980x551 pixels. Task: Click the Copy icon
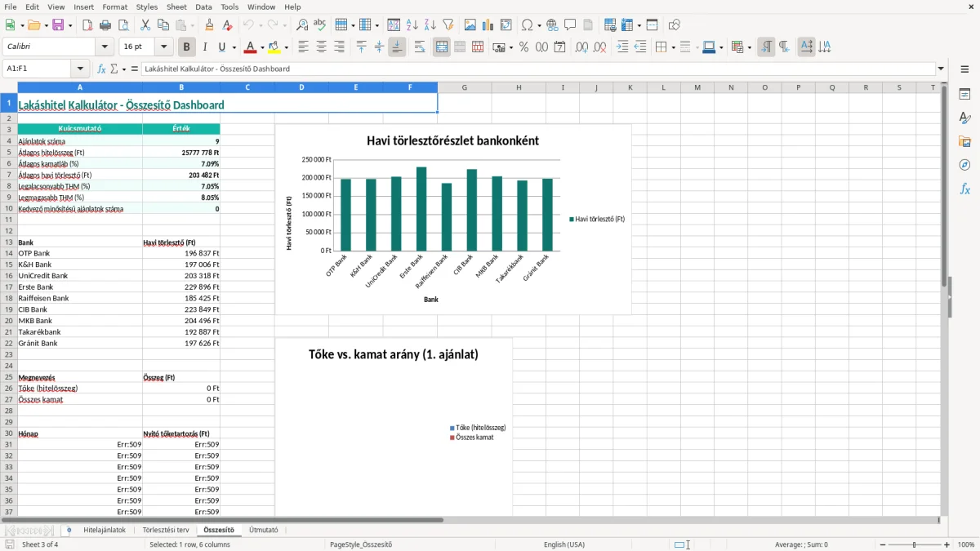163,25
